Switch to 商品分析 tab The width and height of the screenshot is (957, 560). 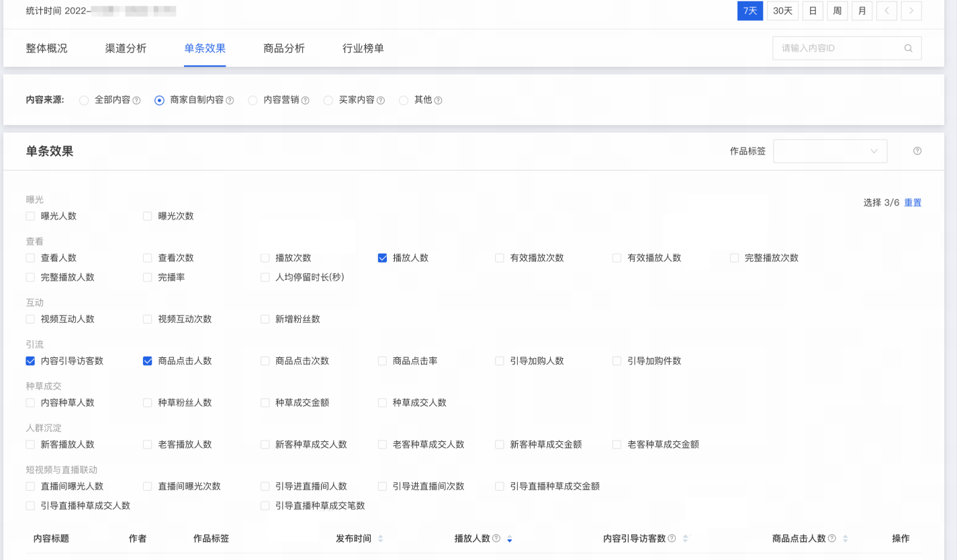(x=284, y=48)
